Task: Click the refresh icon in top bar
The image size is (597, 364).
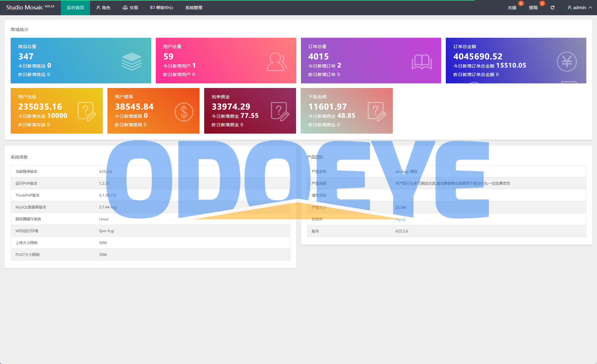Action: (x=552, y=8)
